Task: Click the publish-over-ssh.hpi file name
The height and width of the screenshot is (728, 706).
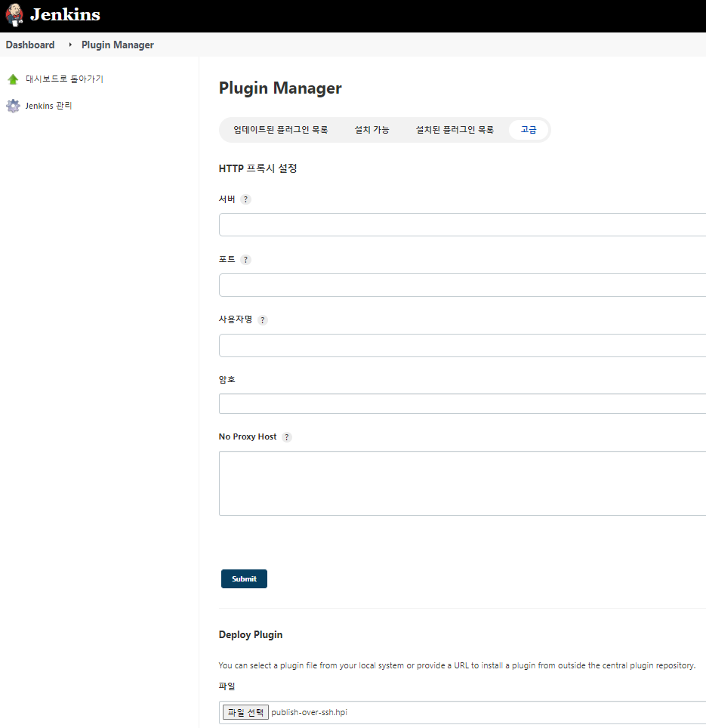Action: pos(309,712)
